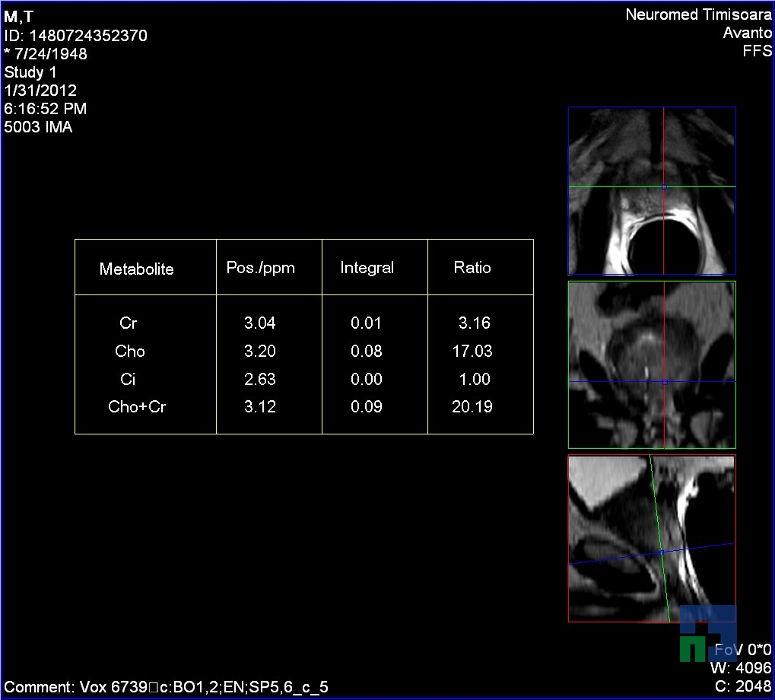The height and width of the screenshot is (700, 775).
Task: Click the Ci position value 2.63
Action: (259, 379)
